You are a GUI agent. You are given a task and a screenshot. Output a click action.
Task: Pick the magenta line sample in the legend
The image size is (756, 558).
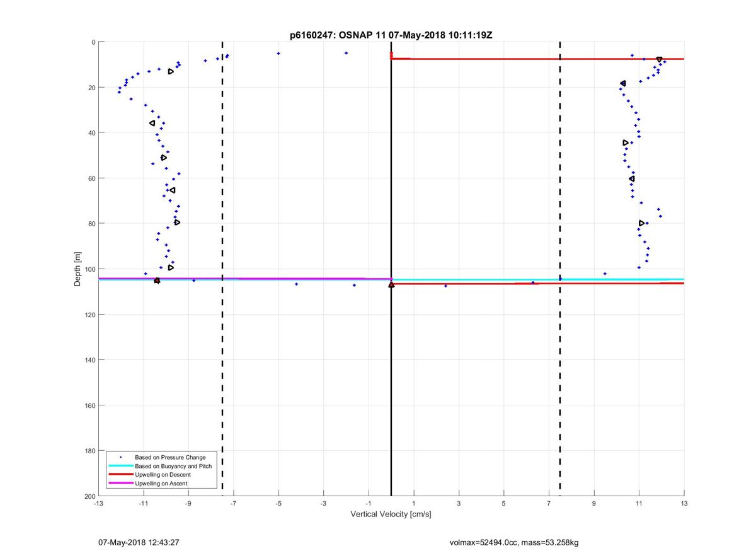point(120,484)
